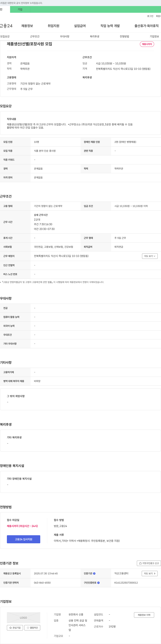Open the 채용정보 main menu
The width and height of the screenshot is (161, 644).
[x=27, y=26]
